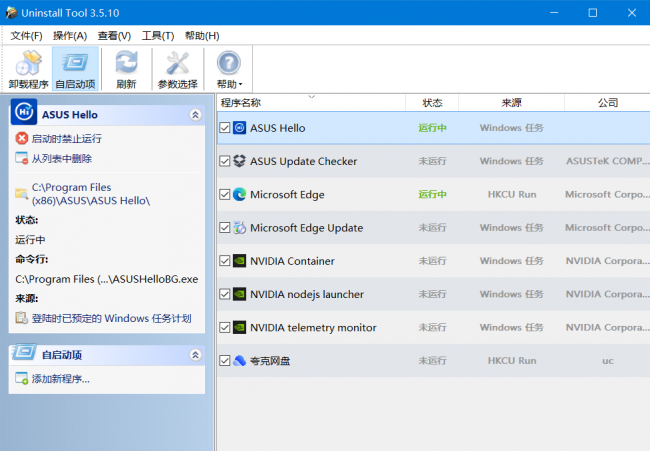The height and width of the screenshot is (451, 650).
Task: Toggle the Microsoft Edge startup checkbox
Action: point(225,194)
